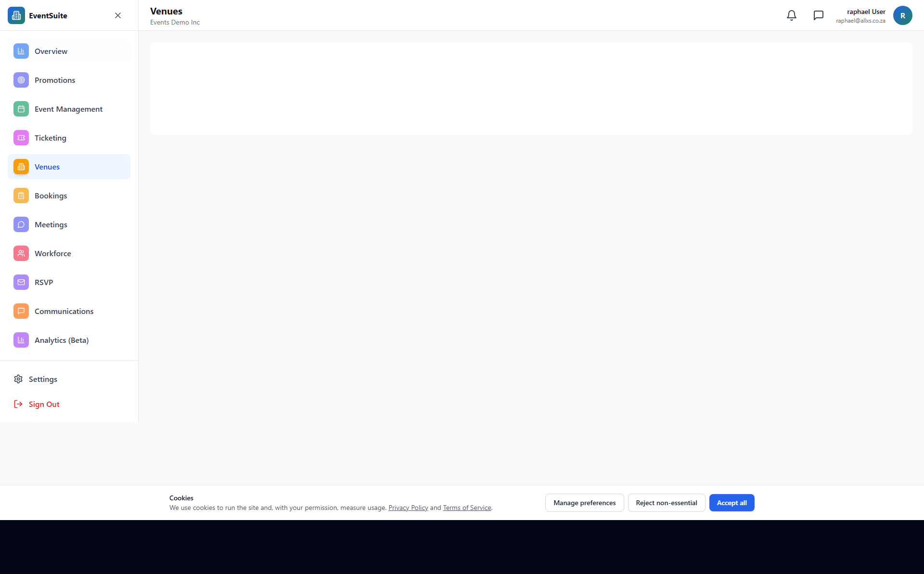Click the RSVP envelope icon
The image size is (924, 574).
click(21, 282)
